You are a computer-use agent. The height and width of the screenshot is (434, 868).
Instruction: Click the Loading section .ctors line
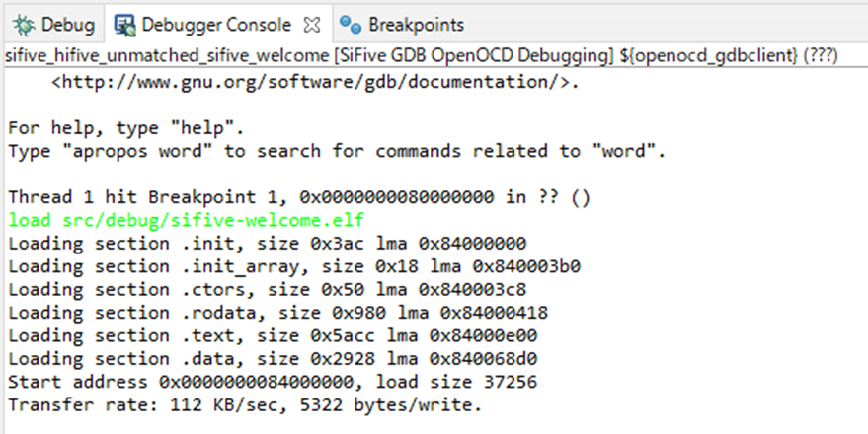268,290
